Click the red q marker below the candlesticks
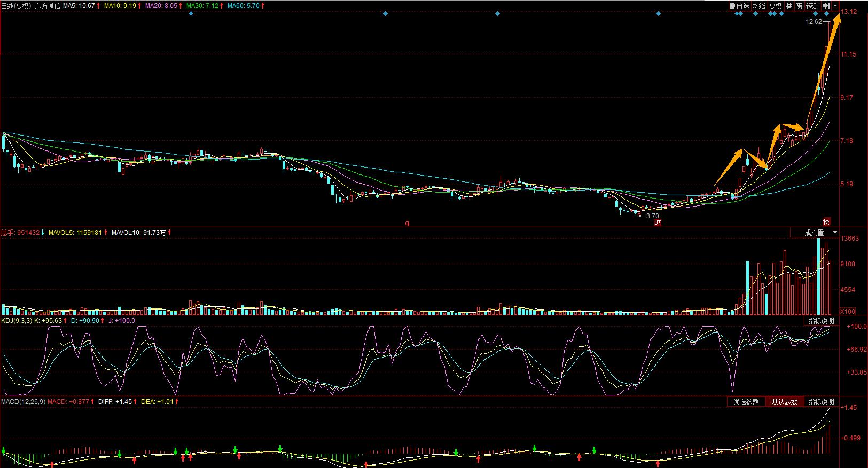 406,224
